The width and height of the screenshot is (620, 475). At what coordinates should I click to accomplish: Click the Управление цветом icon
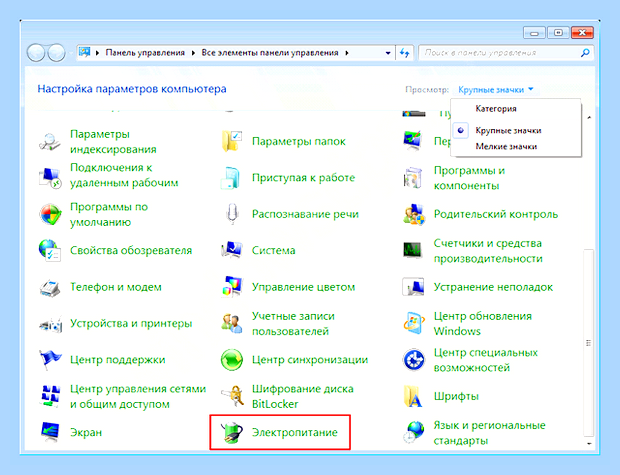point(232,287)
